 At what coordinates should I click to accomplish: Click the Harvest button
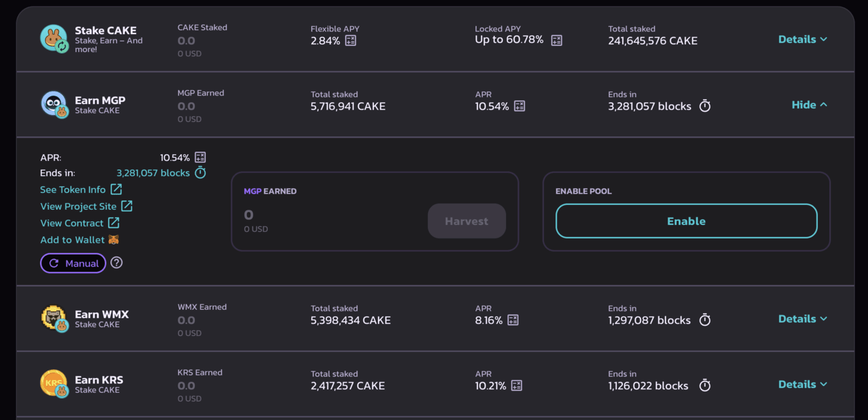point(467,221)
